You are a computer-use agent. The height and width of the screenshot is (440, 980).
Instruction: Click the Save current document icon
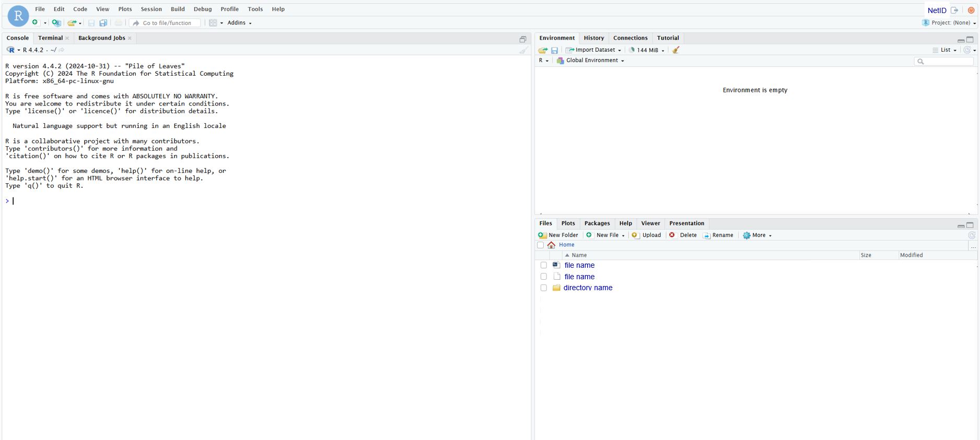(x=91, y=23)
